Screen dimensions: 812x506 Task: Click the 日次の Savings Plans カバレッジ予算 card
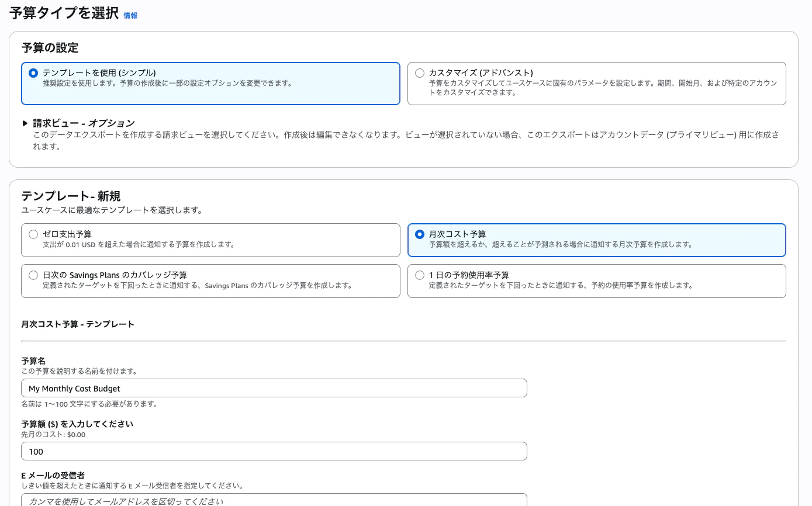[x=210, y=280]
